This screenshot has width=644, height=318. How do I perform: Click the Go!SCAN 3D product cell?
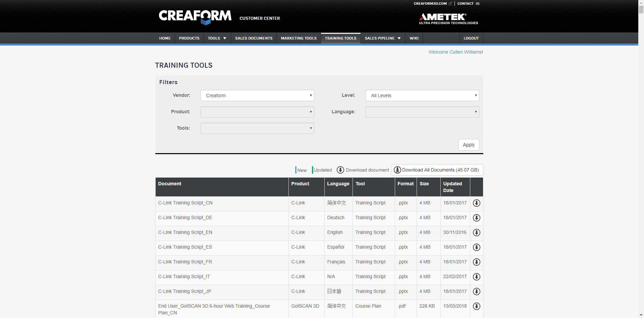click(305, 306)
